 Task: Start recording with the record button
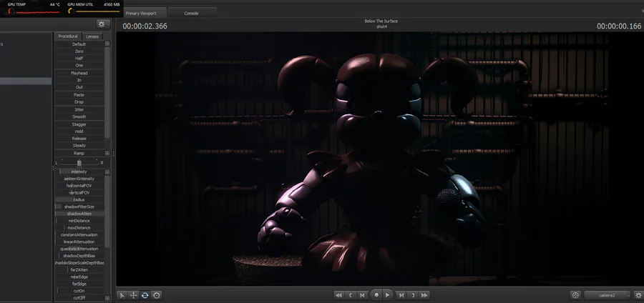[376, 295]
